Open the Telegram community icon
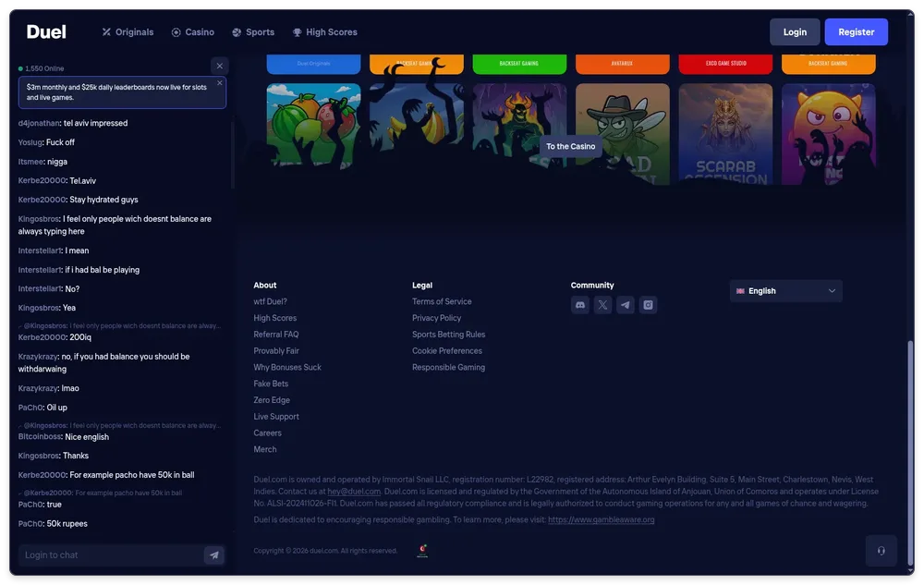Screen dimensions: 924x585 (x=626, y=305)
